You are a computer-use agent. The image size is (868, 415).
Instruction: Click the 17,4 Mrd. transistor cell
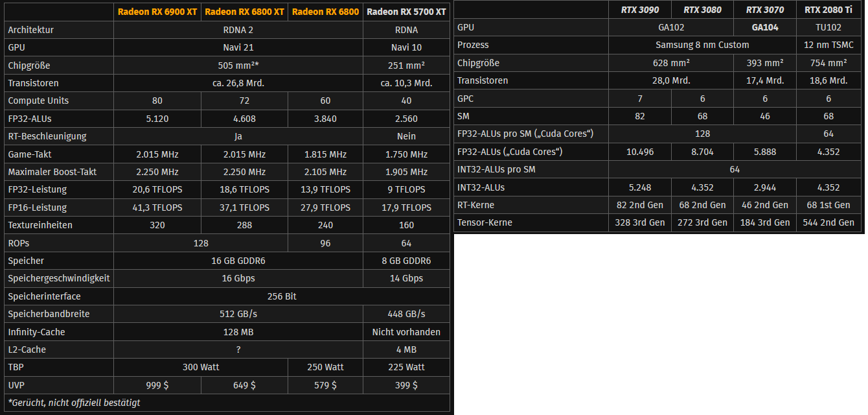click(x=765, y=80)
